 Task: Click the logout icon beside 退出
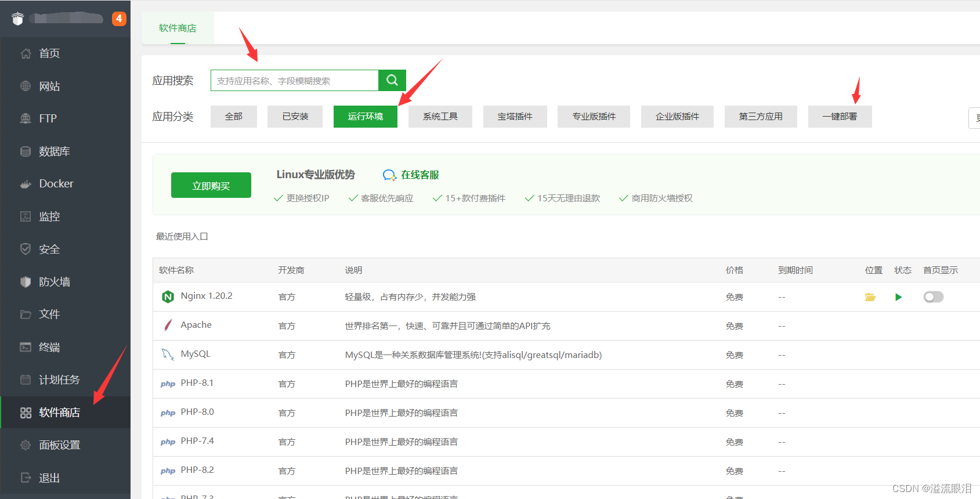(x=26, y=478)
